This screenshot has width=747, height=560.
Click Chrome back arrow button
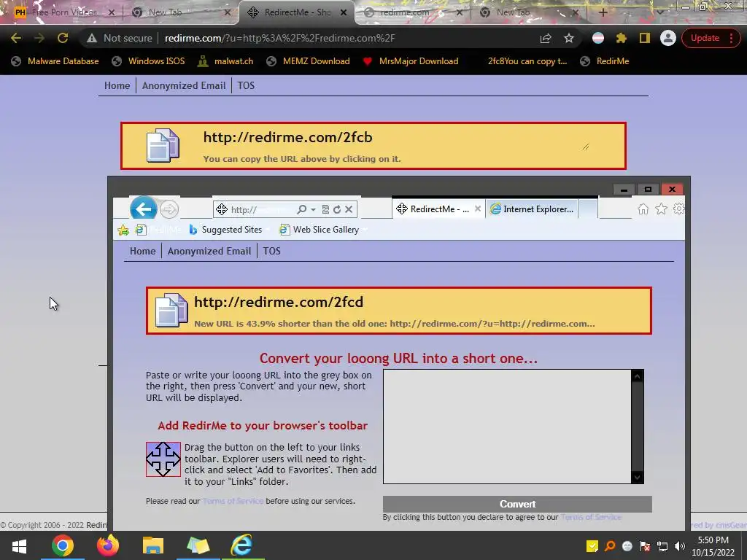[x=16, y=38]
